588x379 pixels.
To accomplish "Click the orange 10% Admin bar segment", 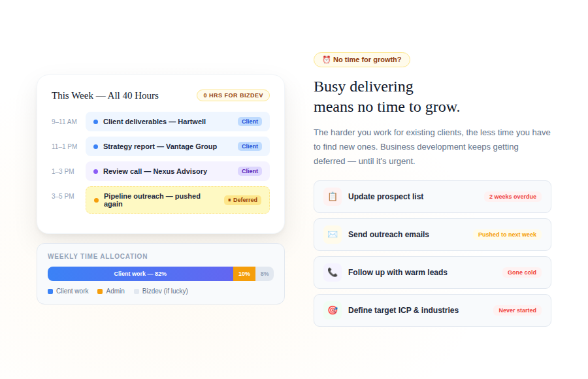I will click(x=244, y=274).
